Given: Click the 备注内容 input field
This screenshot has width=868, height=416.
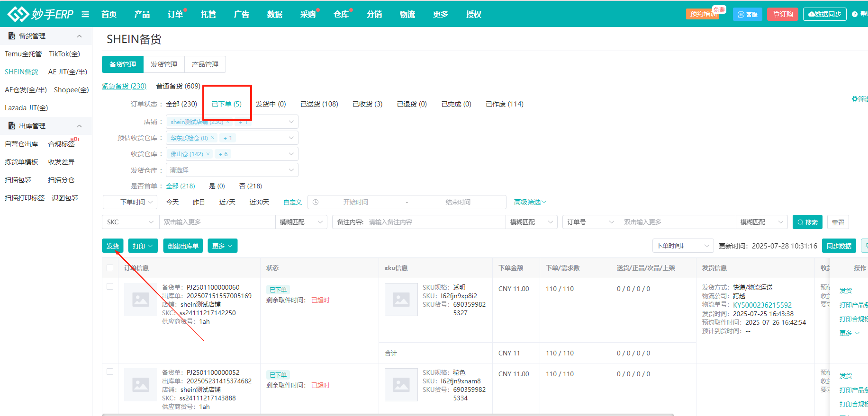Looking at the screenshot, I should click(x=436, y=222).
